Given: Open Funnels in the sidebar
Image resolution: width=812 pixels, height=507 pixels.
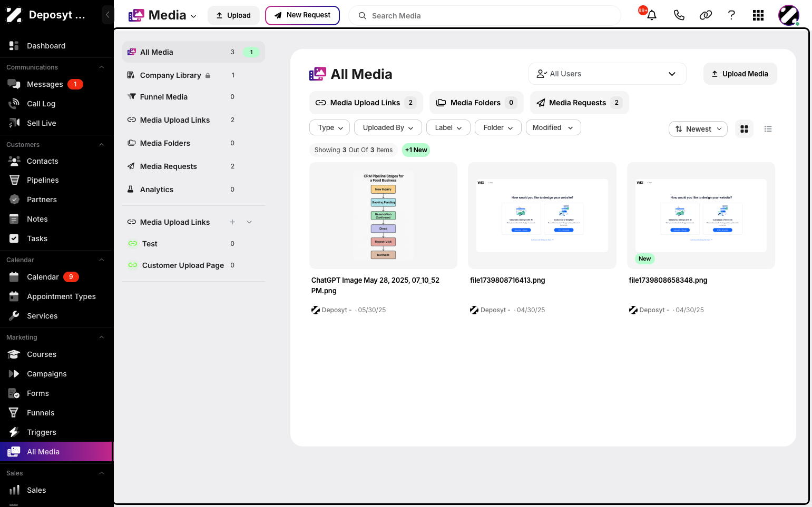Looking at the screenshot, I should pyautogui.click(x=56, y=413).
